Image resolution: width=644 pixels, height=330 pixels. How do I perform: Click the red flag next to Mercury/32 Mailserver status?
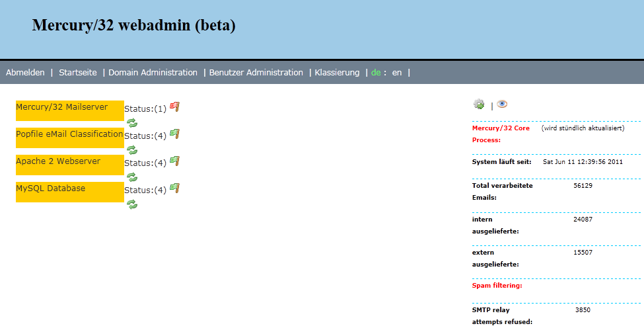(x=175, y=107)
